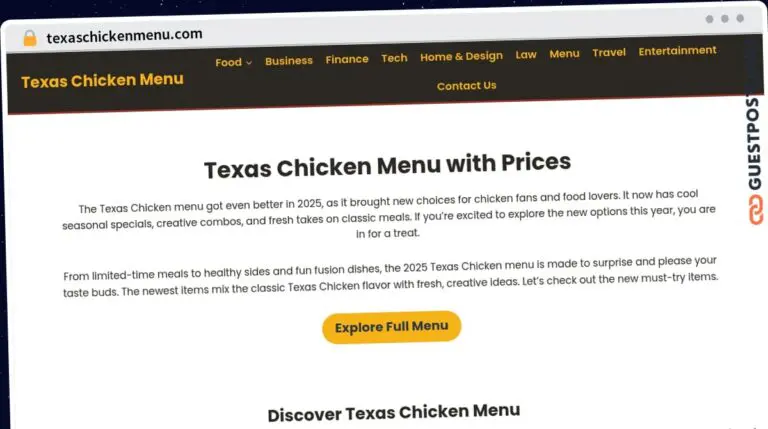
Task: Select the Tech menu item
Action: point(394,58)
